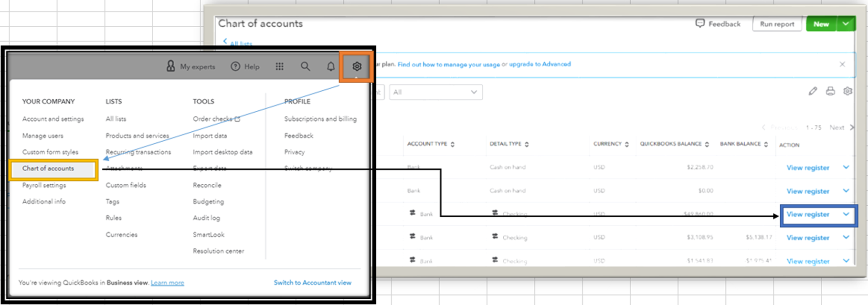Image resolution: width=868 pixels, height=305 pixels.
Task: Open Audit log
Action: coord(206,218)
